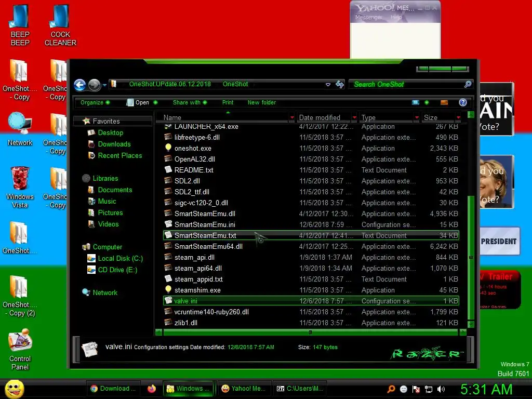The image size is (532, 399).
Task: Select Network in the Explorer navigation pane
Action: coord(105,292)
